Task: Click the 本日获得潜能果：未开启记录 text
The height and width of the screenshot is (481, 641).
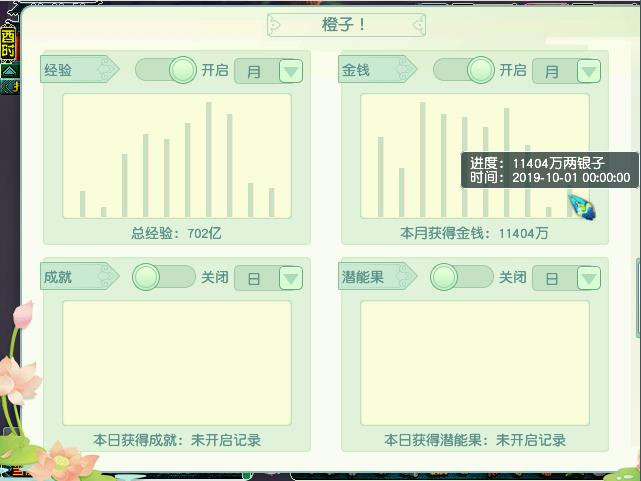Action: (475, 440)
